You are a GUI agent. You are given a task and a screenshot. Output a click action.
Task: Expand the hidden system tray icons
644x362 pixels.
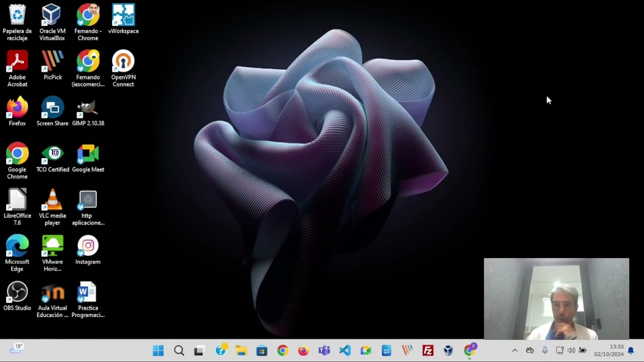(x=514, y=350)
